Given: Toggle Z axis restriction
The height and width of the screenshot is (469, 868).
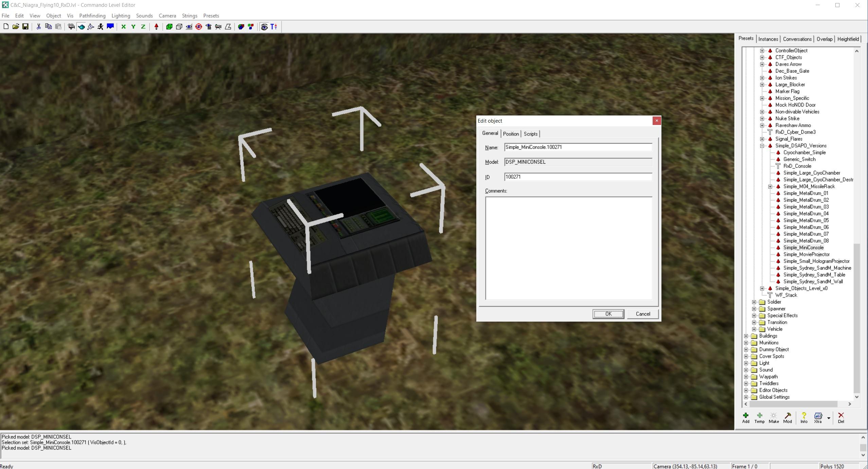Looking at the screenshot, I should [x=143, y=26].
